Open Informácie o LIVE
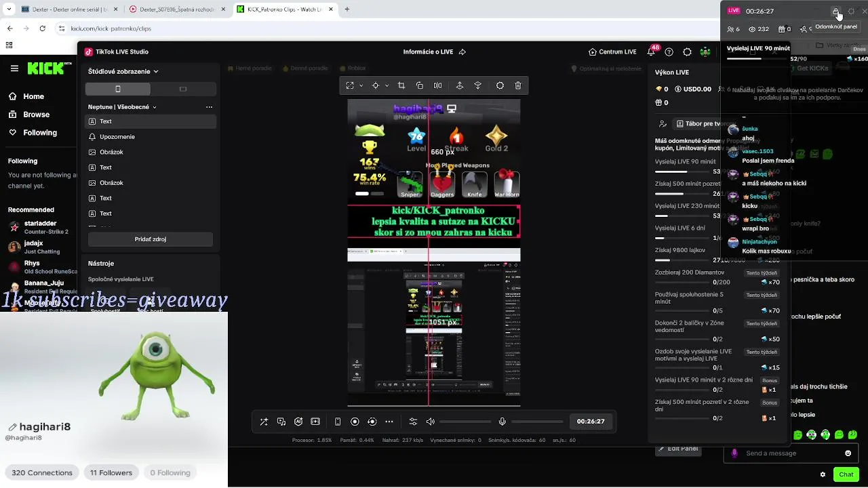The image size is (868, 488). click(428, 52)
